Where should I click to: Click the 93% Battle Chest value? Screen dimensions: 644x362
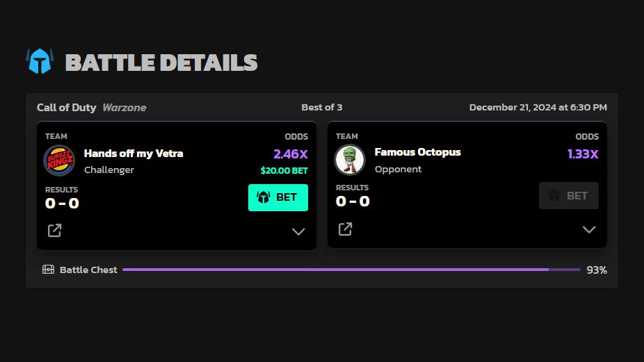point(597,270)
